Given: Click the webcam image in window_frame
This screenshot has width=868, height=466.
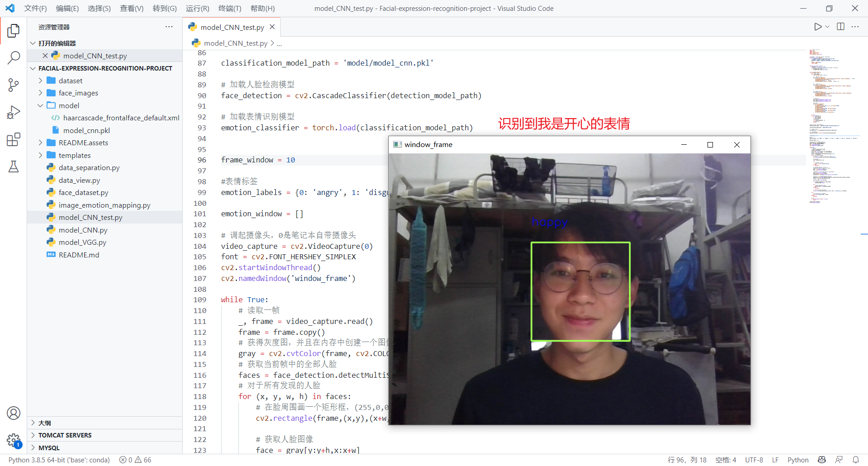Looking at the screenshot, I should [570, 289].
